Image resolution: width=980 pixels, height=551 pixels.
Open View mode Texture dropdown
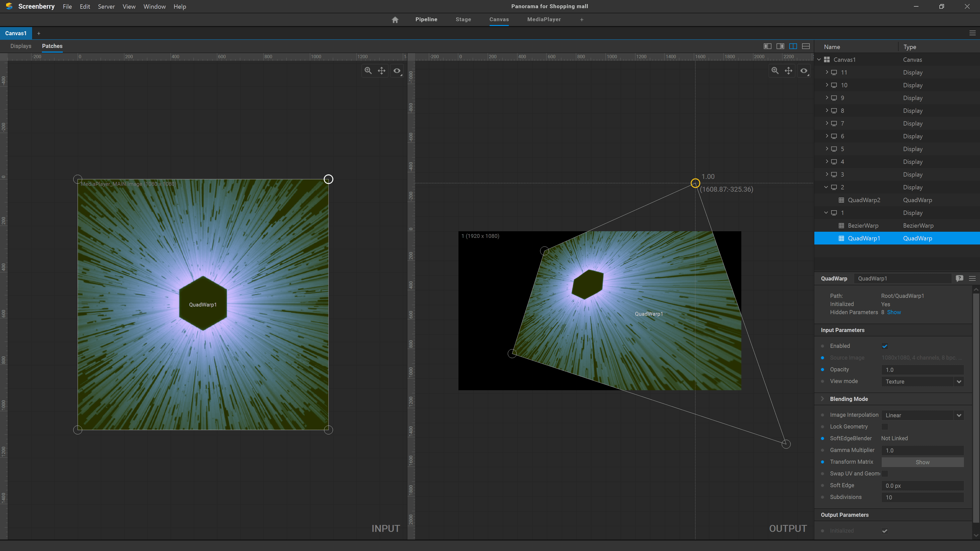click(x=922, y=381)
